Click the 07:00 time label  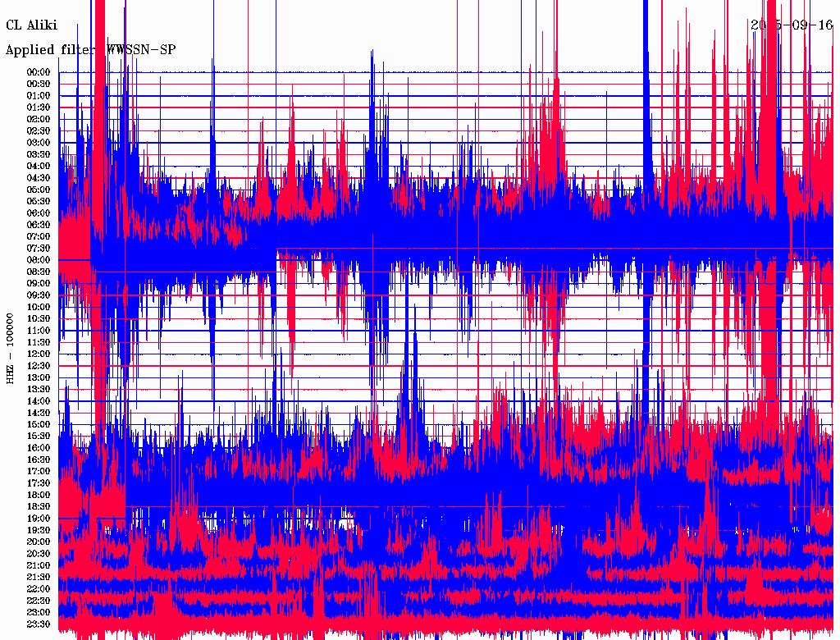39,237
